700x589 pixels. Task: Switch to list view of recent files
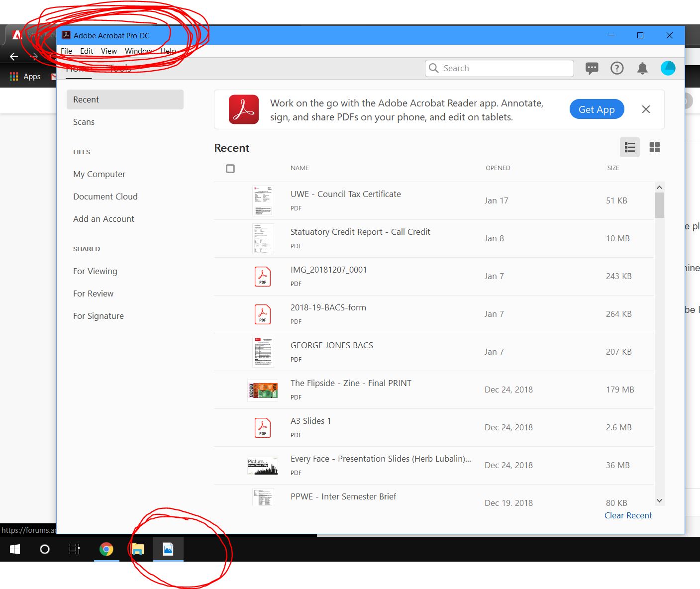tap(630, 147)
